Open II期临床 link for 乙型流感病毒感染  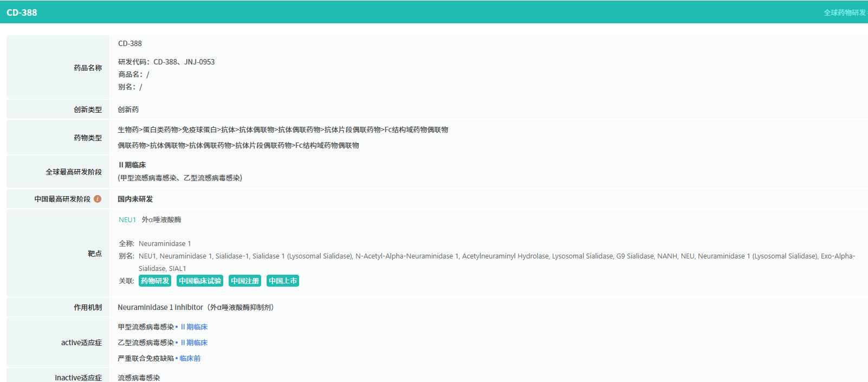(x=194, y=342)
